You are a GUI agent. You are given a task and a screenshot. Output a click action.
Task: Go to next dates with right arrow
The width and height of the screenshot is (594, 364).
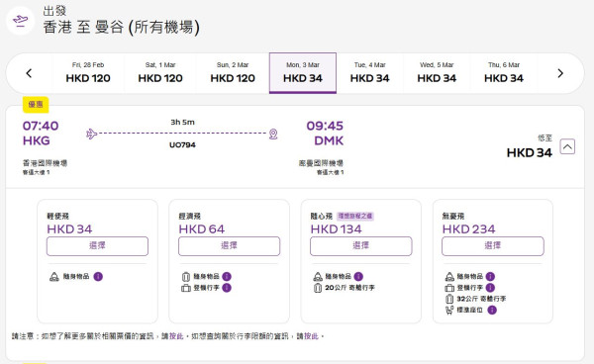[560, 73]
